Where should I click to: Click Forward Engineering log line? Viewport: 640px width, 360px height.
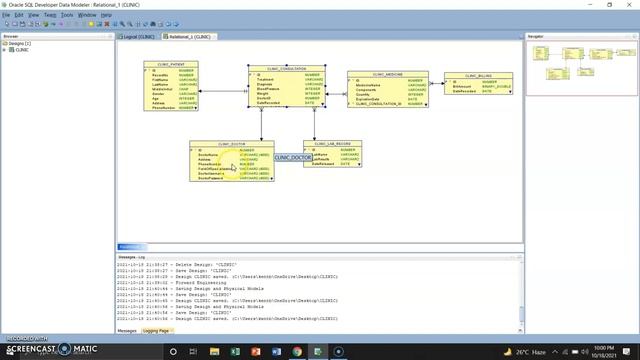[x=171, y=282]
